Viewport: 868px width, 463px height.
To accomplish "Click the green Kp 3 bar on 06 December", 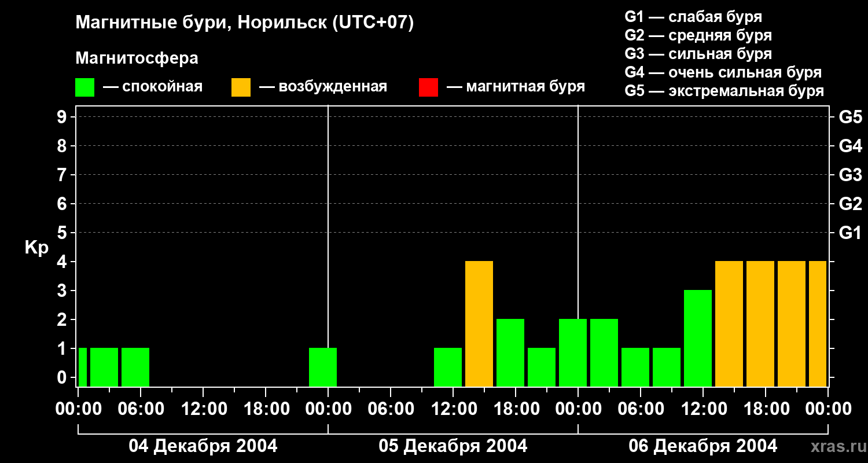I will [x=698, y=338].
